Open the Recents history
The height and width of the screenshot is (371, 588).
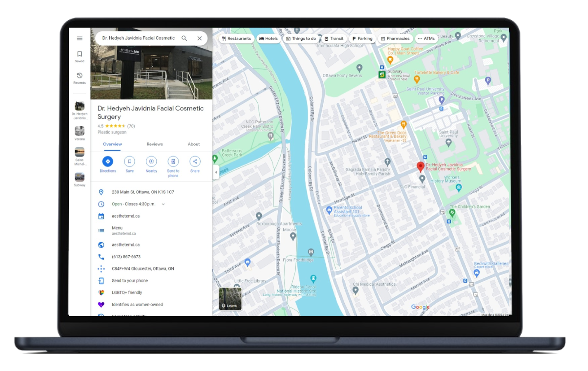[80, 78]
